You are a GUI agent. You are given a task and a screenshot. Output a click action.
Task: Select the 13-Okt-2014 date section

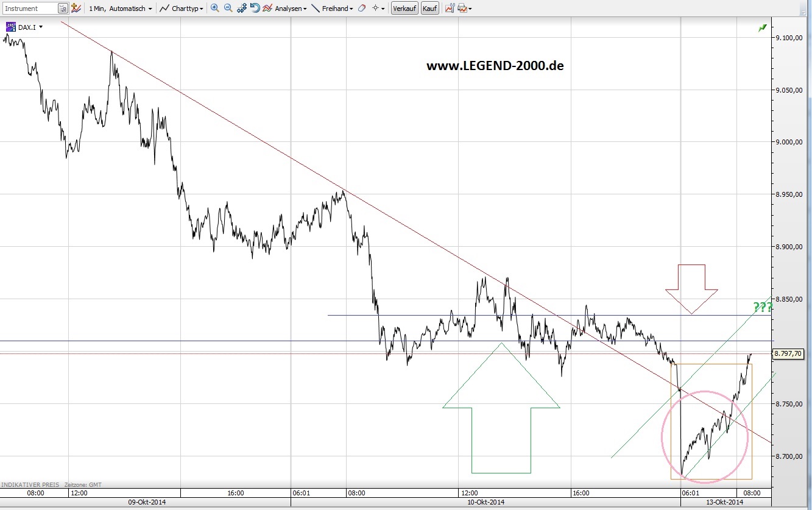[x=722, y=502]
